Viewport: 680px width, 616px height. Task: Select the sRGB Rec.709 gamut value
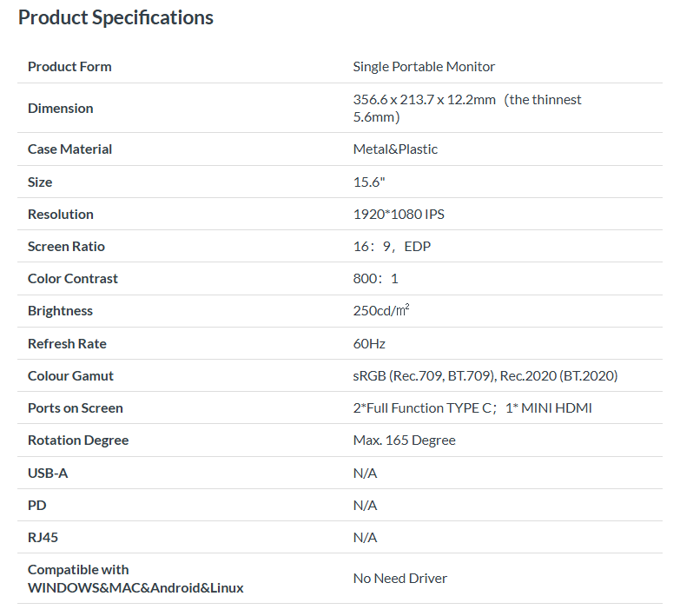485,375
